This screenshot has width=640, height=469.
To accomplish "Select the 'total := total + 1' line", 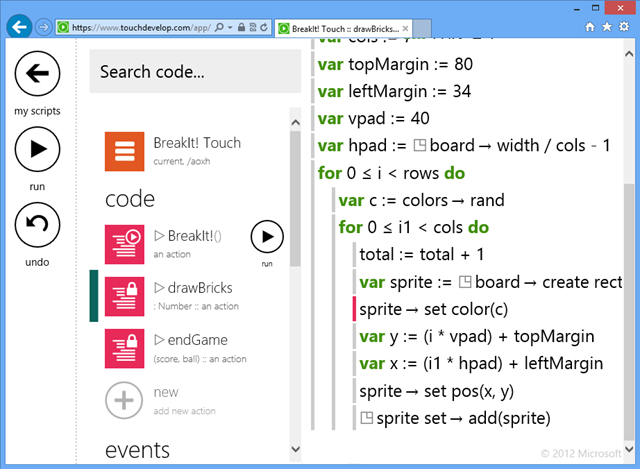I will [422, 254].
